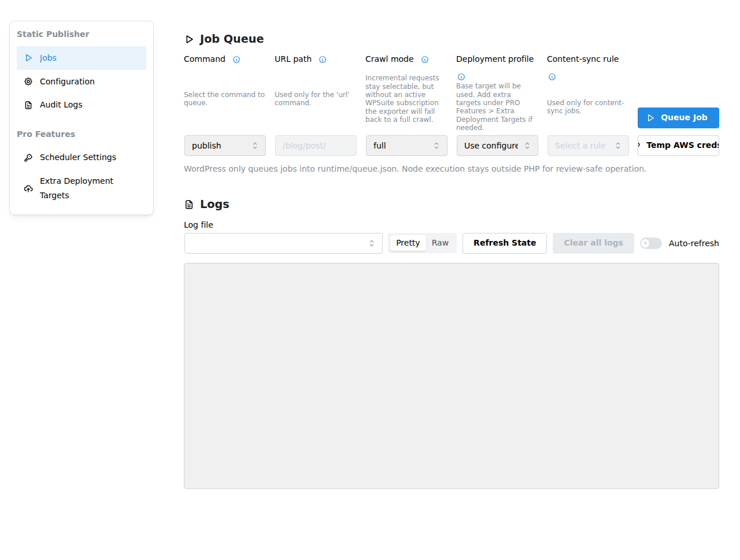Click the Refresh State button

click(505, 243)
